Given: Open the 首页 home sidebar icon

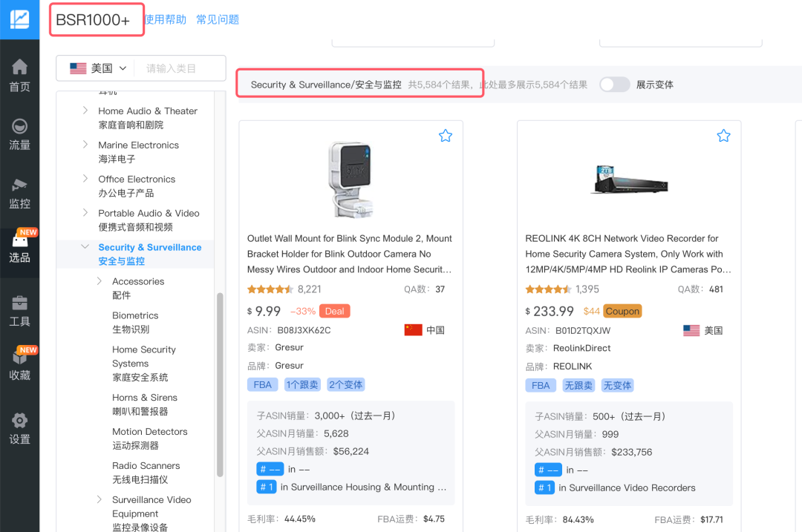Looking at the screenshot, I should (19, 74).
